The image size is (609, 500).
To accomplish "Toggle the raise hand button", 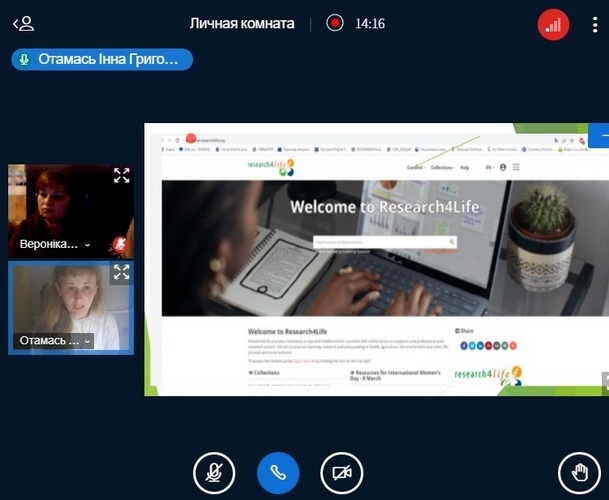I will (x=579, y=473).
